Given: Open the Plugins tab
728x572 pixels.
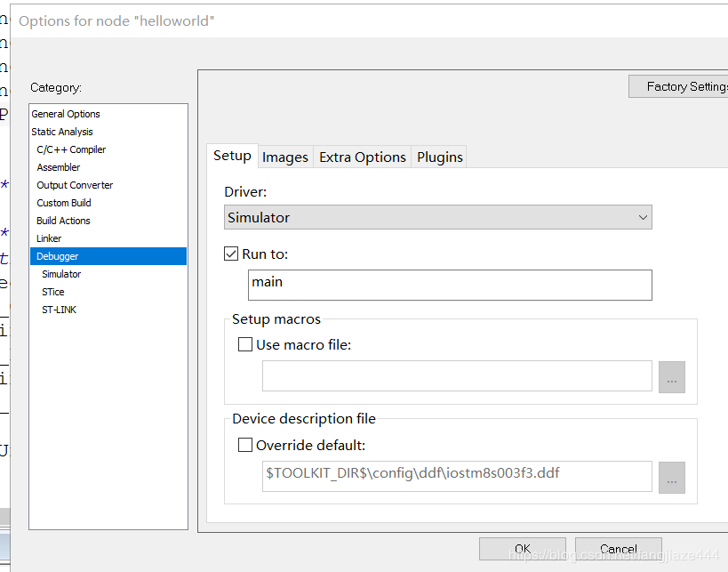Looking at the screenshot, I should [x=439, y=157].
